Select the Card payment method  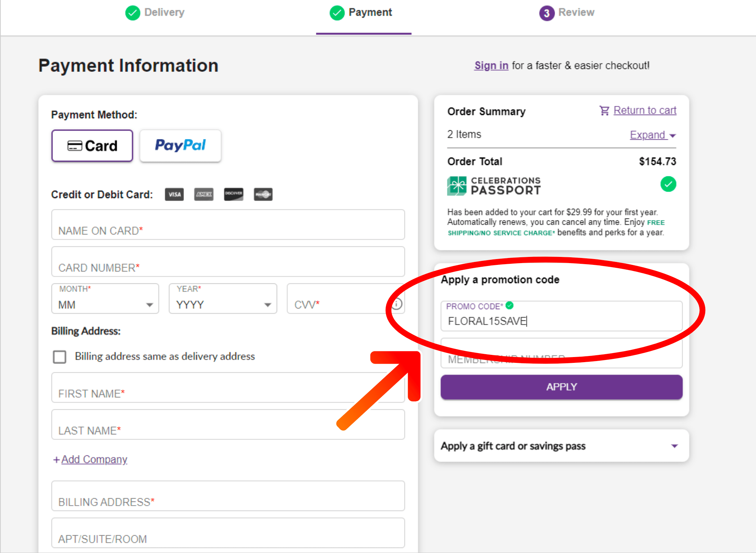pyautogui.click(x=92, y=146)
